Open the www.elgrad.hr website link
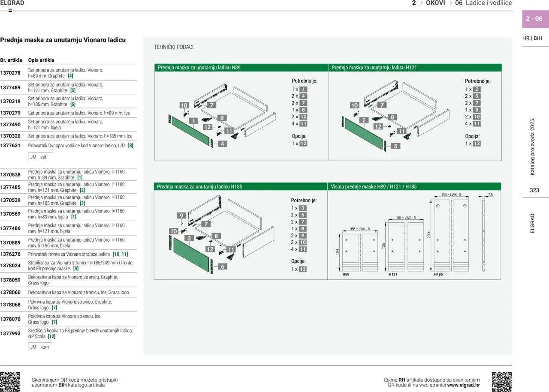 (463, 385)
